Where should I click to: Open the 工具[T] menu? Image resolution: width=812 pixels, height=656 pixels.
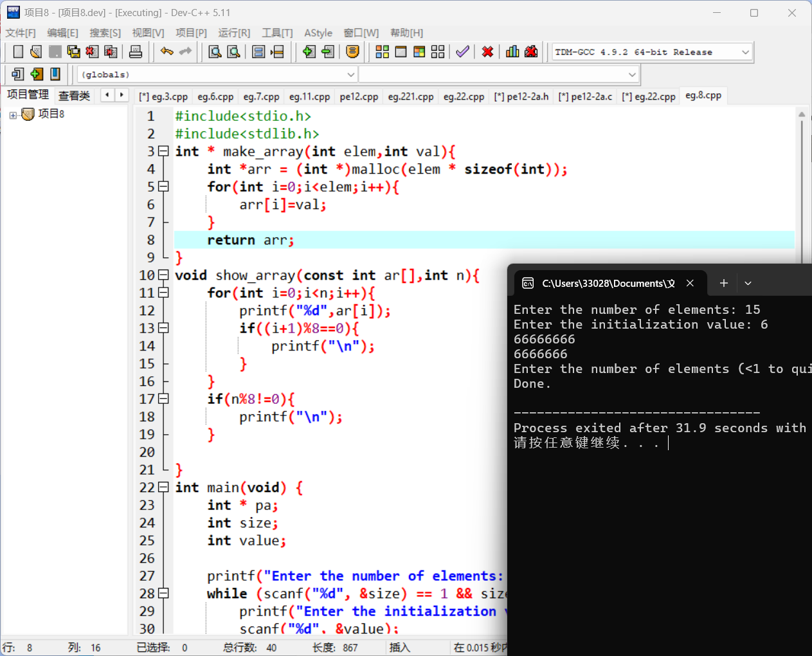coord(277,33)
